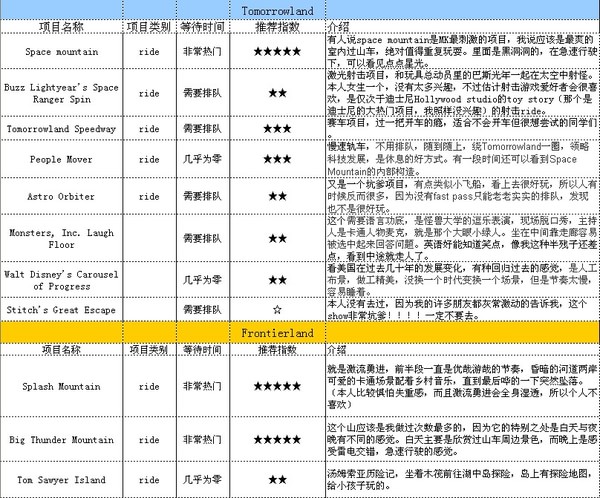Click the Space mountain name cell

click(x=62, y=51)
